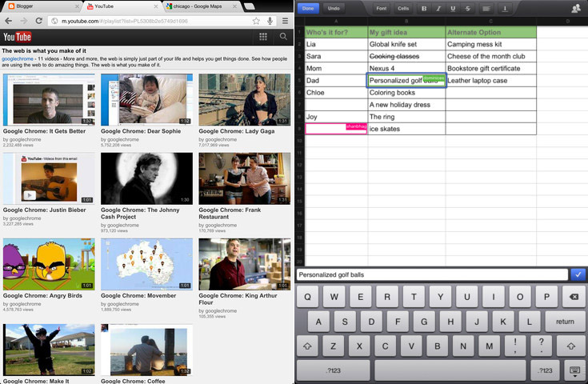Open Chrome's three-line menu
Screen dimensions: 588x384
click(x=286, y=21)
